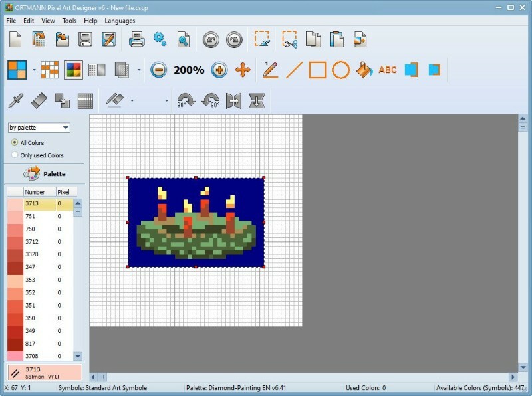
Task: Click the Number column header
Action: tap(35, 192)
